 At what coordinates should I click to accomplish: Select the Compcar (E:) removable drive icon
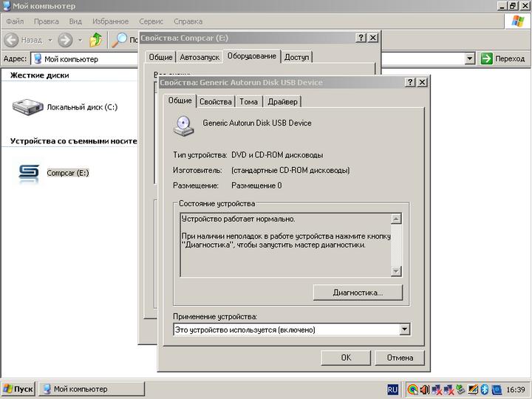click(x=29, y=173)
